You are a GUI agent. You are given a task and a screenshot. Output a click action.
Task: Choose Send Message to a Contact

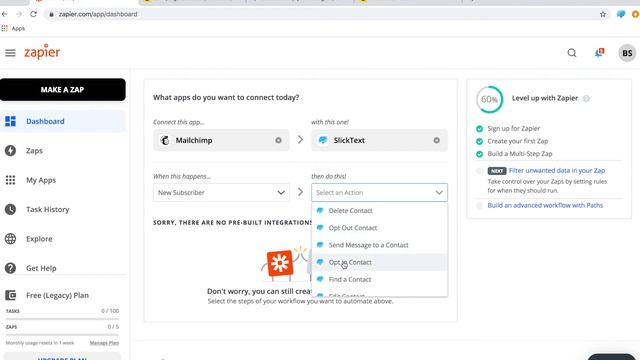coord(379,245)
